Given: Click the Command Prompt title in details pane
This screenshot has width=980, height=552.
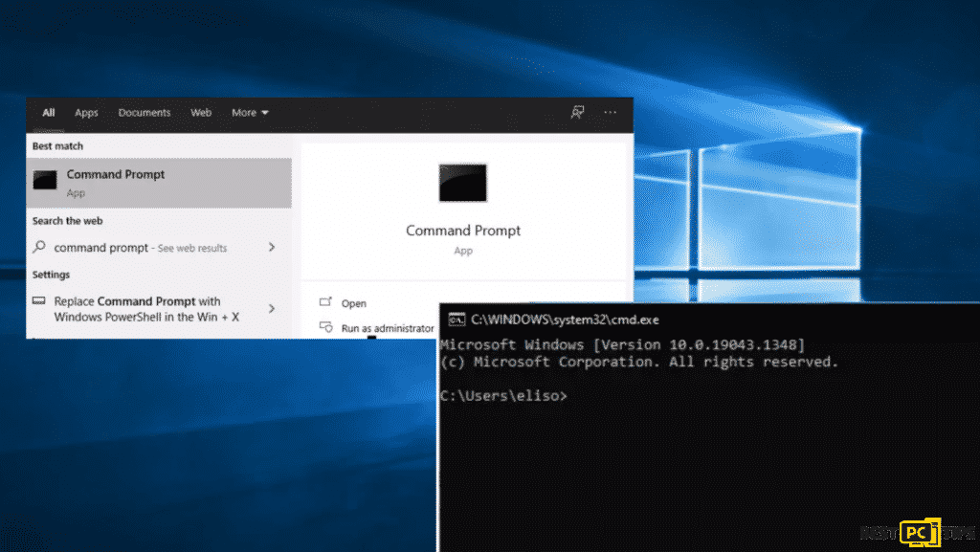Looking at the screenshot, I should click(x=463, y=231).
